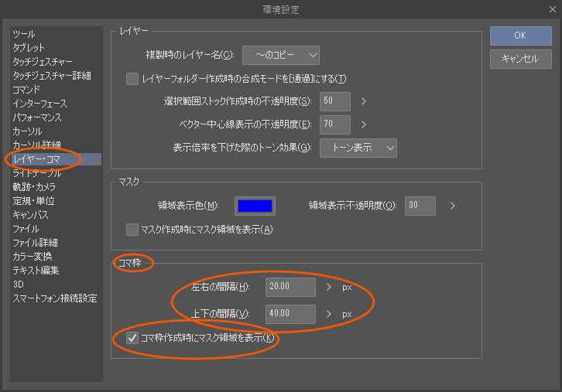Expand slider arrow next to 選択範囲ストック不透明度
The height and width of the screenshot is (392, 562).
click(363, 101)
